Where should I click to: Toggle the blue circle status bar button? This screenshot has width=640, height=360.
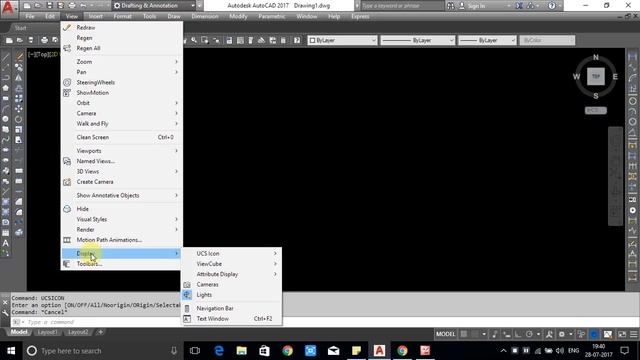point(594,334)
